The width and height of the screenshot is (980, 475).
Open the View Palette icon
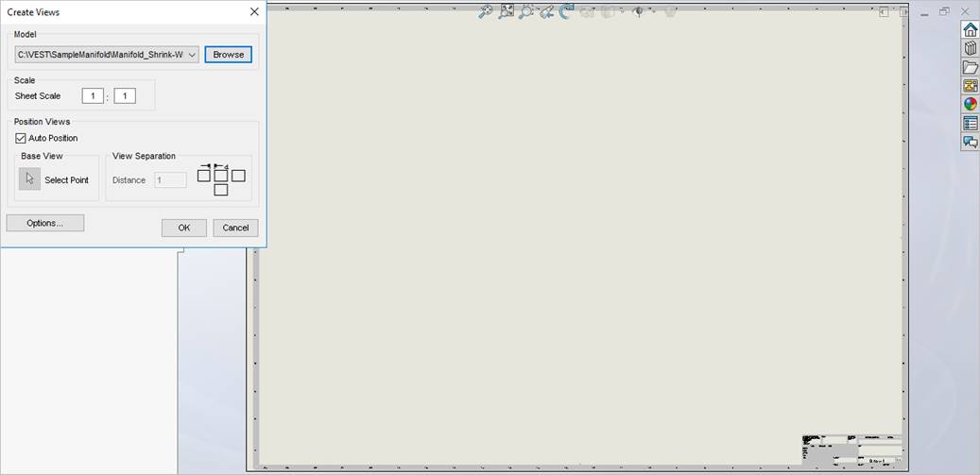[x=970, y=86]
